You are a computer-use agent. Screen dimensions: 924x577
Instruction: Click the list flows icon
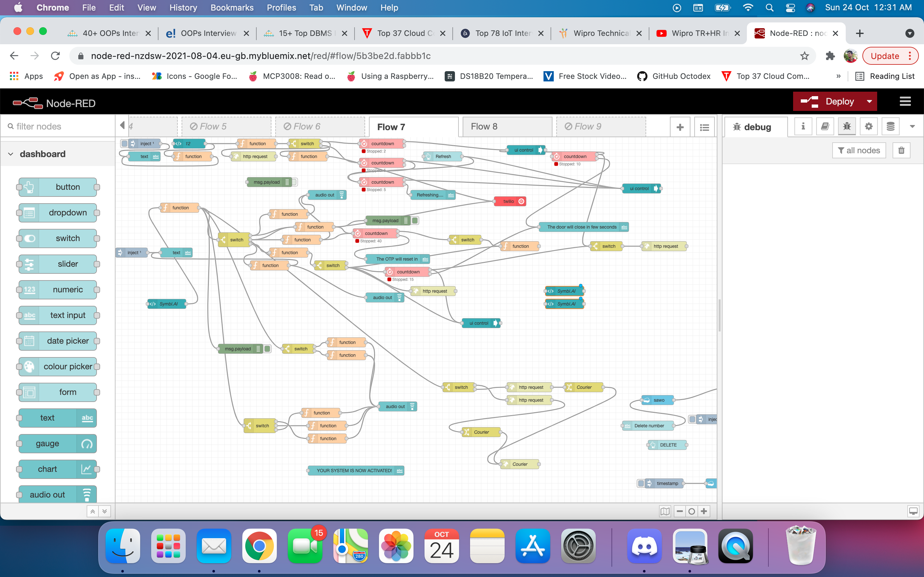pyautogui.click(x=705, y=127)
